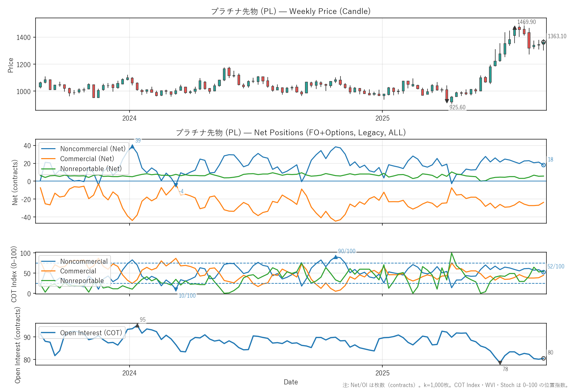Click the net position low label -4

tap(181, 191)
